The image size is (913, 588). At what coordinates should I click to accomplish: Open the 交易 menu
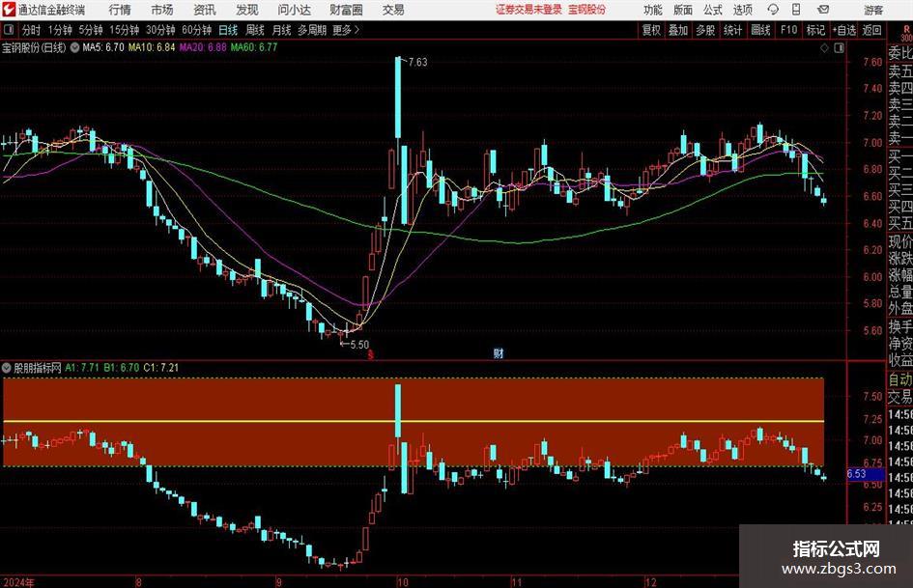click(x=393, y=10)
